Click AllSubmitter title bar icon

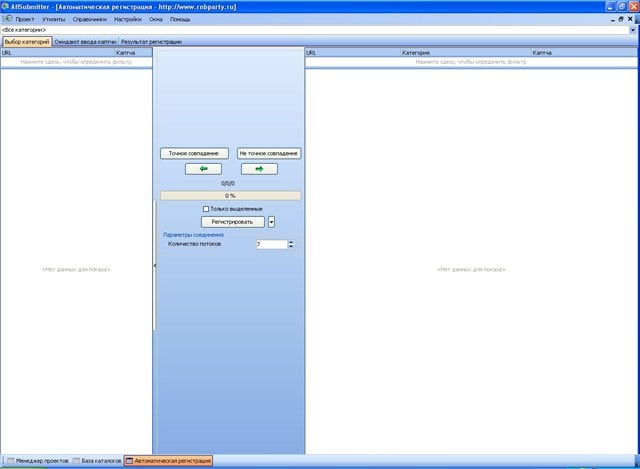pyautogui.click(x=5, y=7)
